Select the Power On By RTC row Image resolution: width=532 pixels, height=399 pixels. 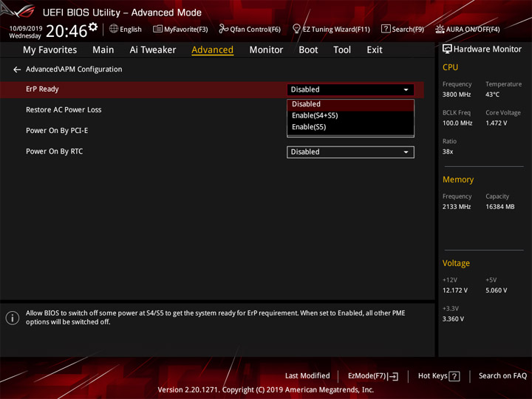pyautogui.click(x=54, y=151)
